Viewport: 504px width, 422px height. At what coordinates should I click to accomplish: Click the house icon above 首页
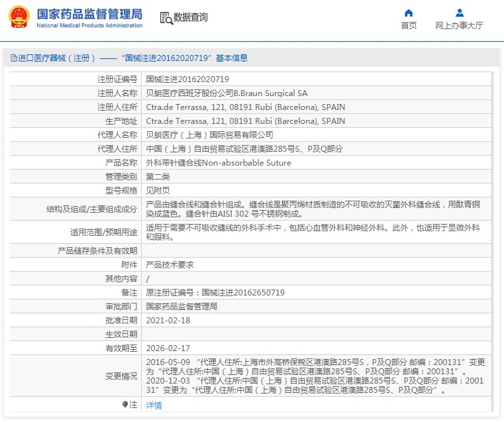coord(409,13)
